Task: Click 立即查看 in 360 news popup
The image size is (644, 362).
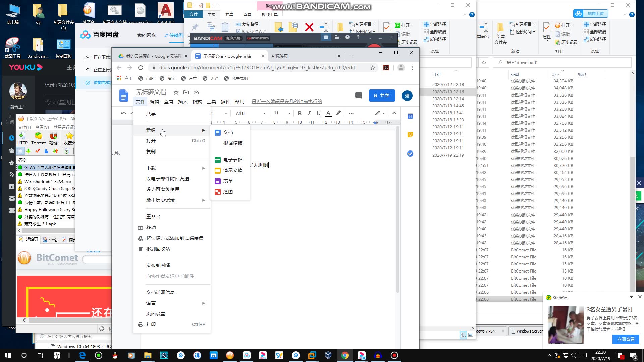Action: 626,340
